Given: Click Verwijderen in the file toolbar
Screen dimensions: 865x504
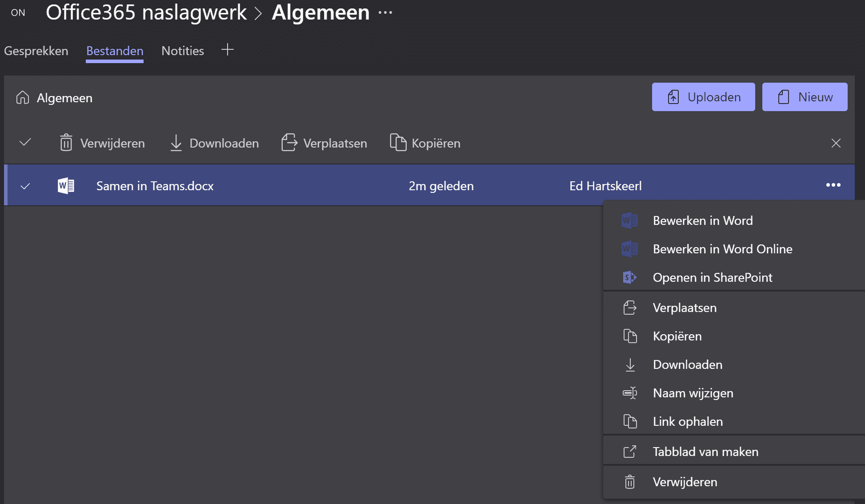Looking at the screenshot, I should (x=102, y=143).
